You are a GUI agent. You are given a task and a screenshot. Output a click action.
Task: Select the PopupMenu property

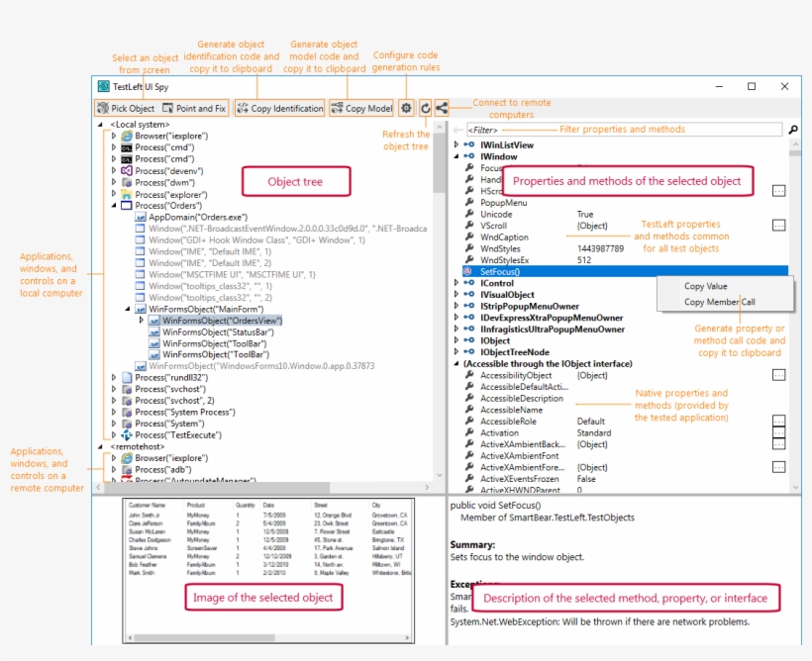point(503,203)
